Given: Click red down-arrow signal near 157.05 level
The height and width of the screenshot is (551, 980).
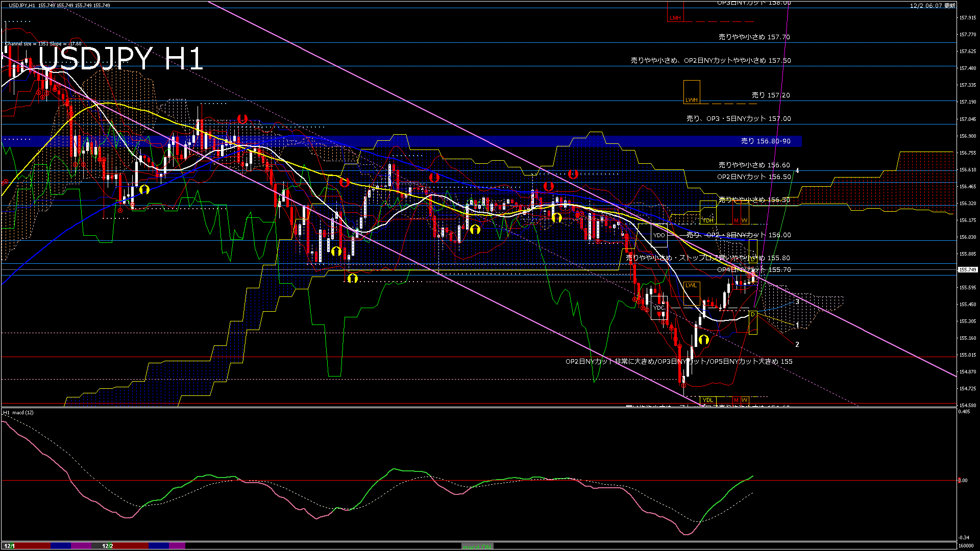Looking at the screenshot, I should pos(242,119).
